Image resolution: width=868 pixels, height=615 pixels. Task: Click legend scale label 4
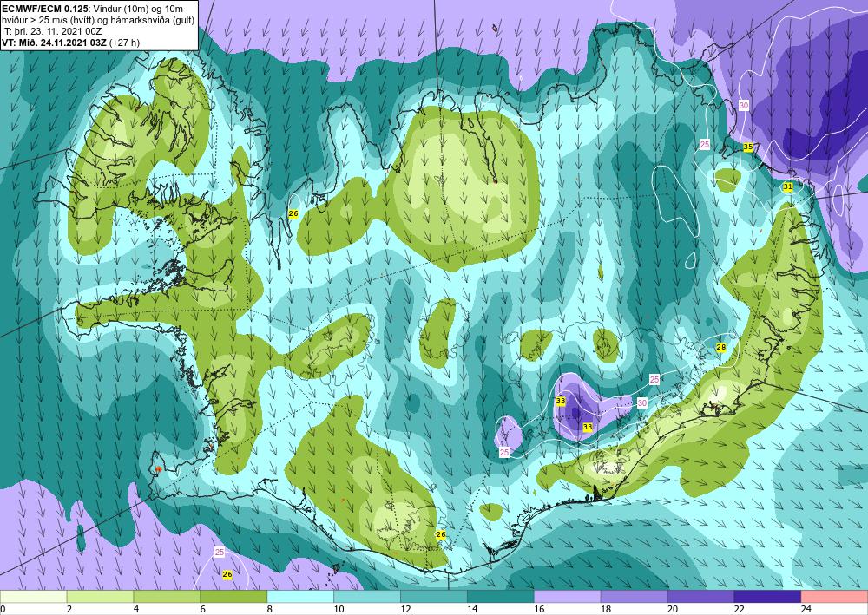pos(136,609)
